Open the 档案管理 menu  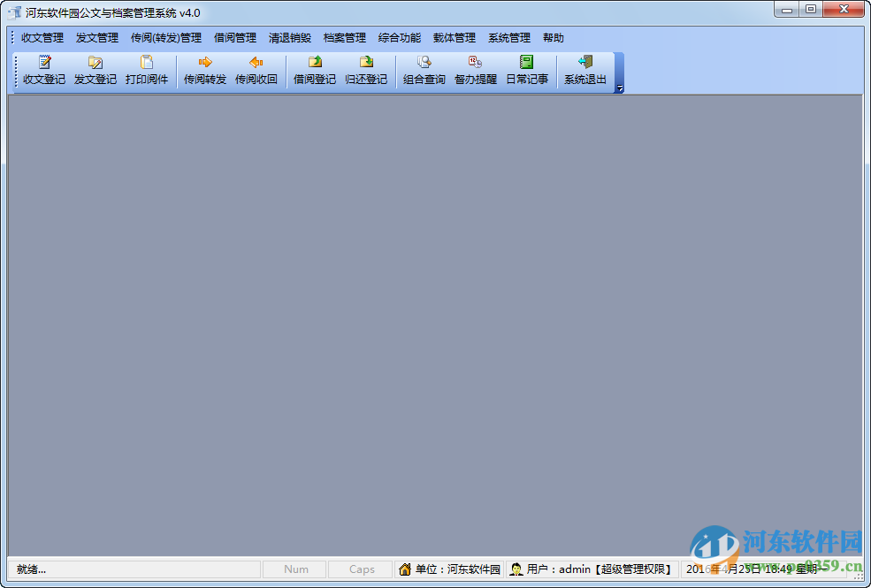tap(343, 38)
